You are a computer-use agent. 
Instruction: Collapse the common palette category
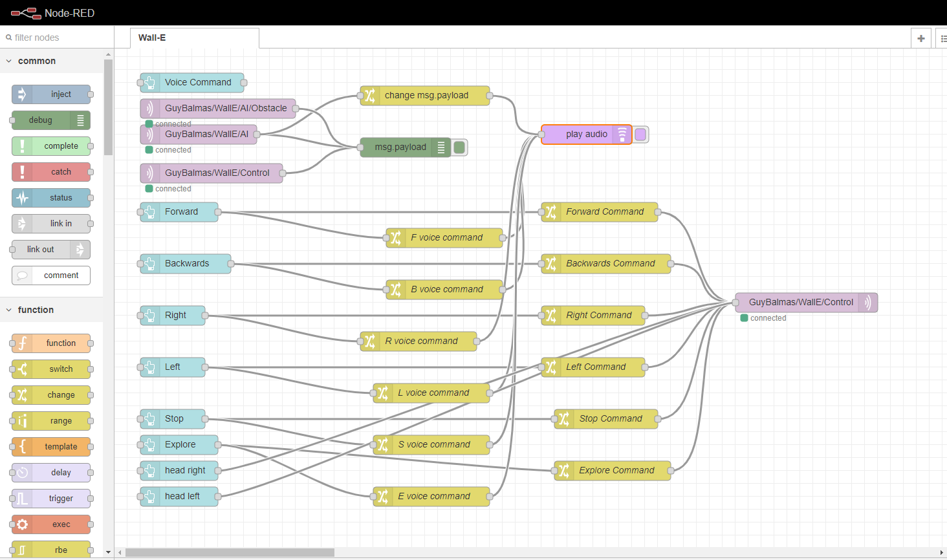click(51, 61)
